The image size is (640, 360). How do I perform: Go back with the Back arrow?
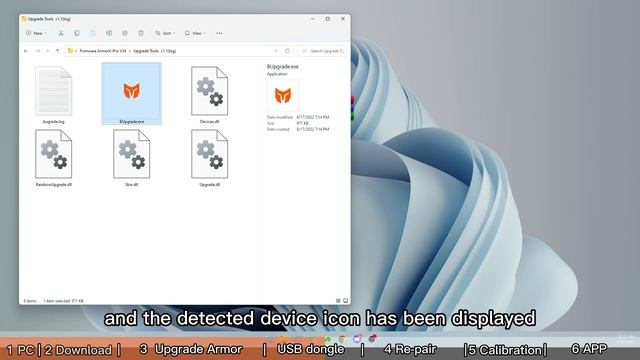click(26, 51)
